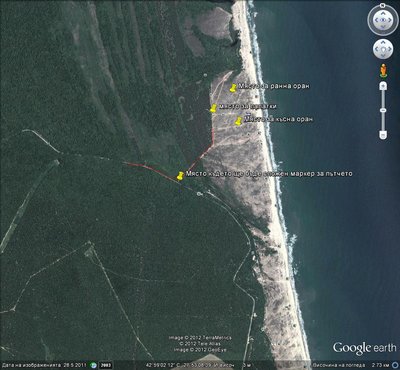The height and width of the screenshot is (370, 400).
Task: Select the yellow pin 'Място за ранна оран'
Action: (x=233, y=88)
